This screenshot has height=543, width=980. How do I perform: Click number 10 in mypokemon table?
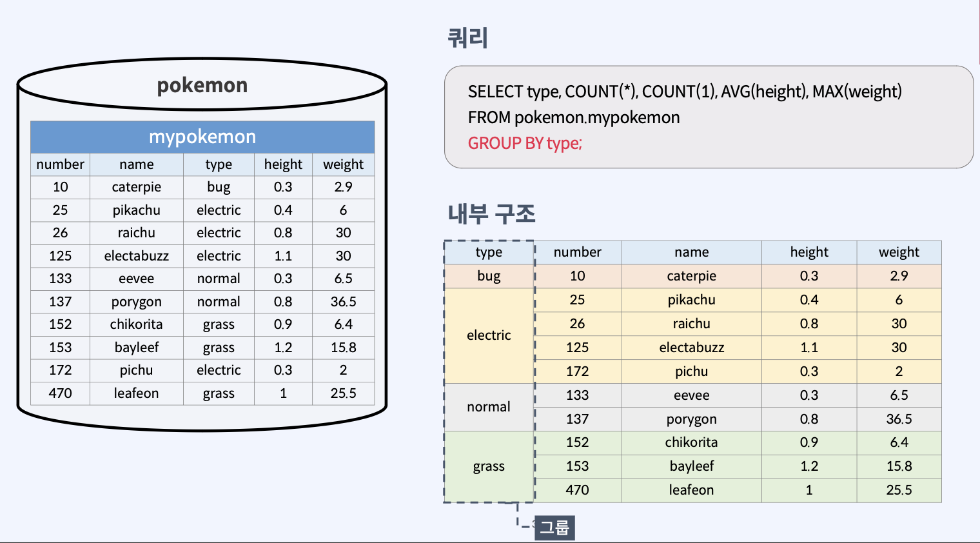coord(60,187)
